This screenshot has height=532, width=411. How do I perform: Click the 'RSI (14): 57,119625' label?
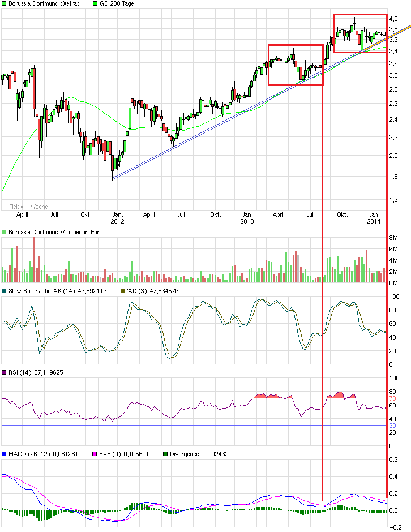pos(36,372)
